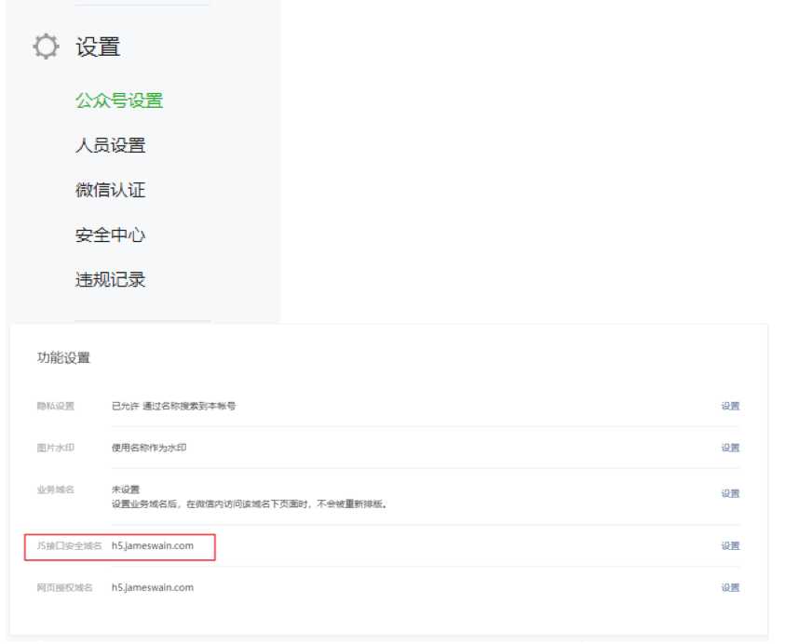Click the JS接口安全域名 row label

pos(70,545)
